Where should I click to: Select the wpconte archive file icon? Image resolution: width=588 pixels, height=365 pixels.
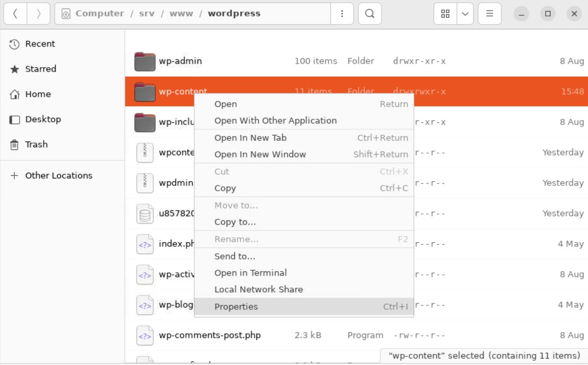(144, 153)
